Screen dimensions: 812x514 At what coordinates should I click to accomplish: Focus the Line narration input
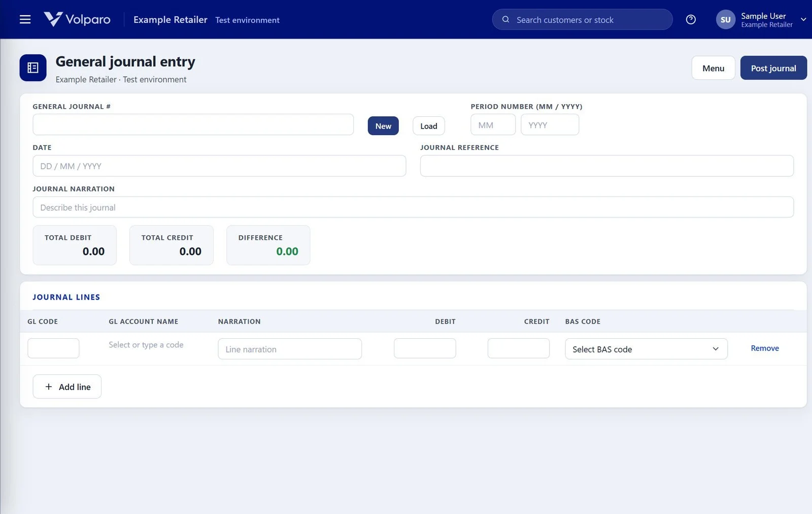[290, 349]
